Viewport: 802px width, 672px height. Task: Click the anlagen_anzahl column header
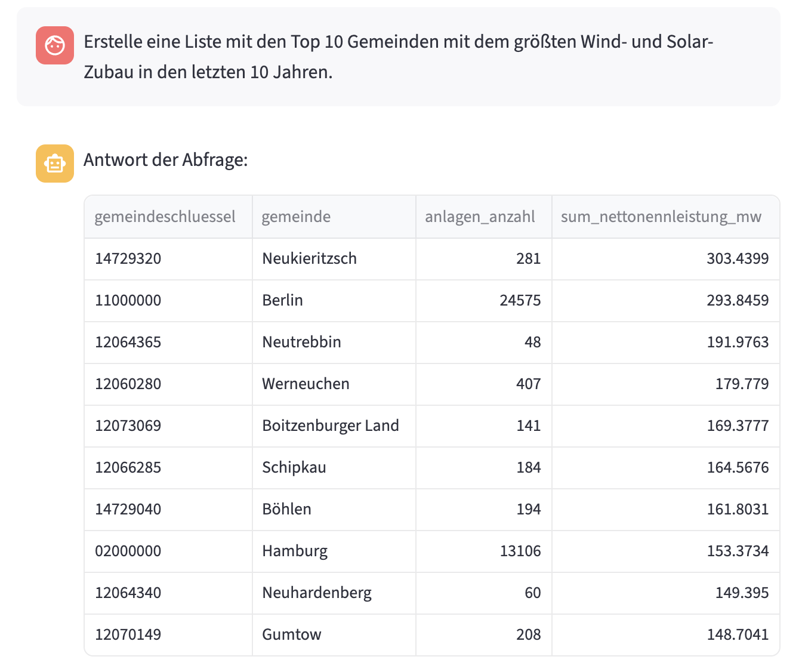pyautogui.click(x=484, y=217)
